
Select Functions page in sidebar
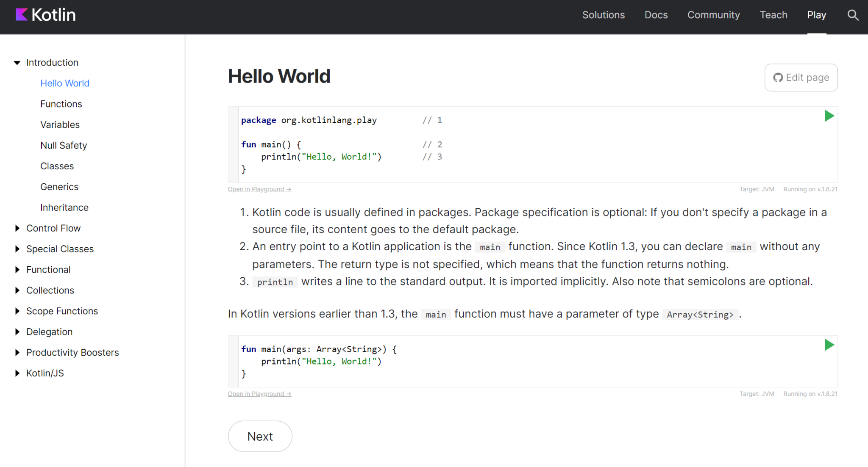click(x=61, y=104)
